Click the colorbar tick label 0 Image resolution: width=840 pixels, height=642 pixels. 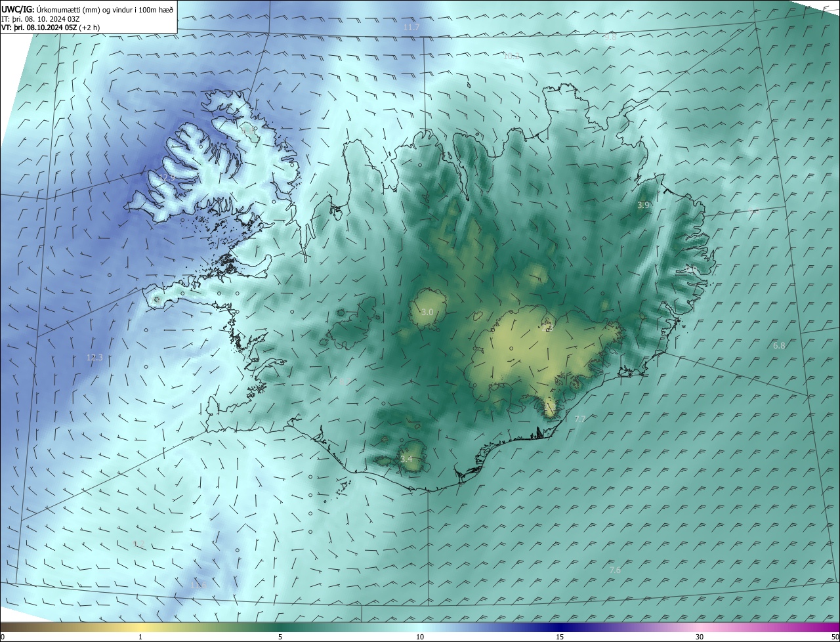pyautogui.click(x=3, y=637)
